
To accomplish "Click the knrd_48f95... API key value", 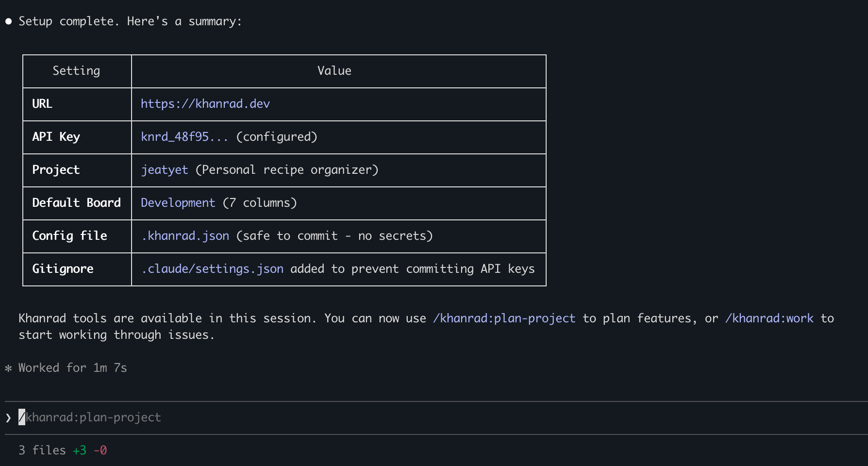I will (184, 137).
